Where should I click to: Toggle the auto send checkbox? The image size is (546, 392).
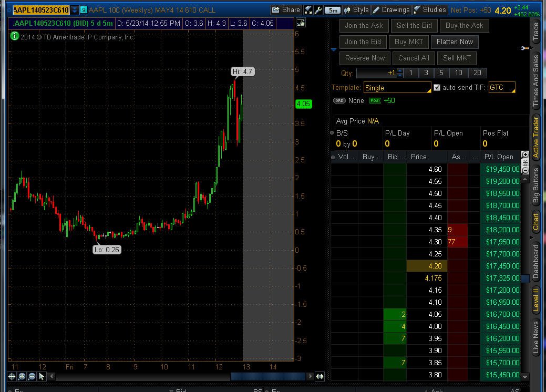tap(437, 88)
